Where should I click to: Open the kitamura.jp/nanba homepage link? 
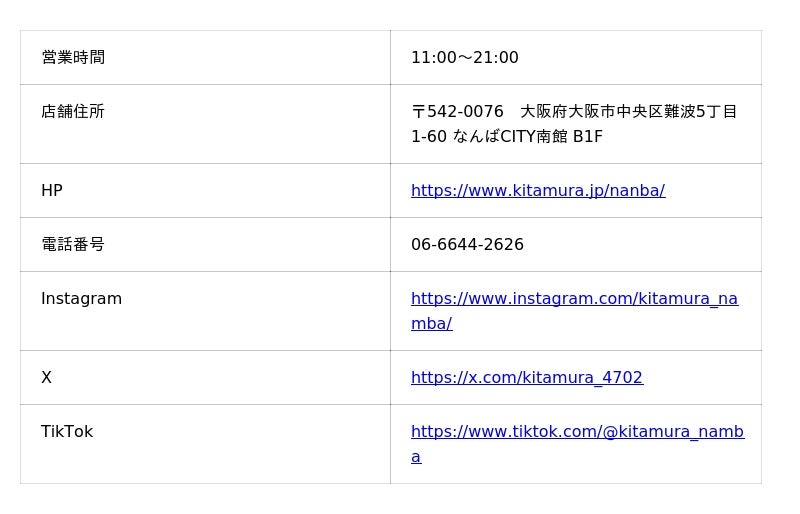point(538,190)
